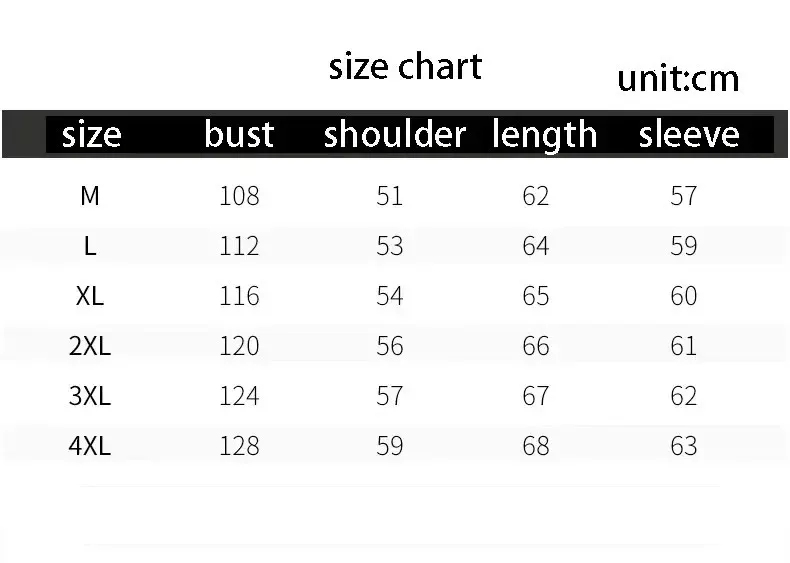
Task: Click the XL size row label
Action: pyautogui.click(x=90, y=296)
